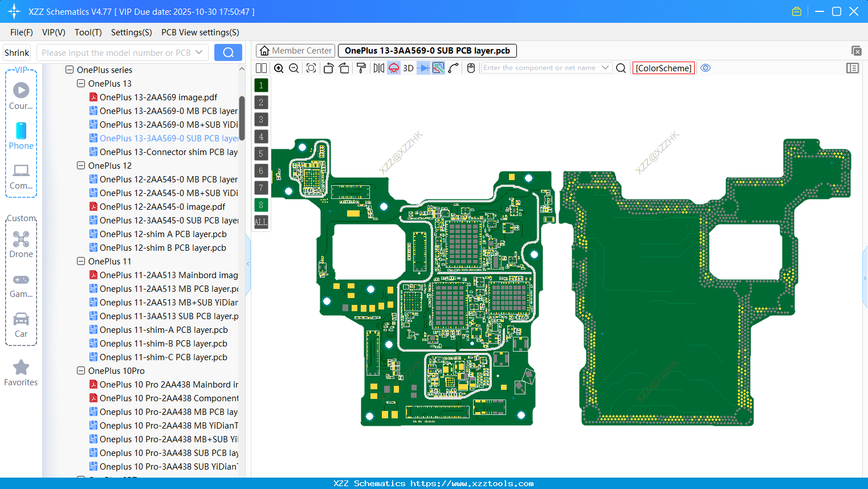
Task: Click the ColorScheme button
Action: coord(663,68)
